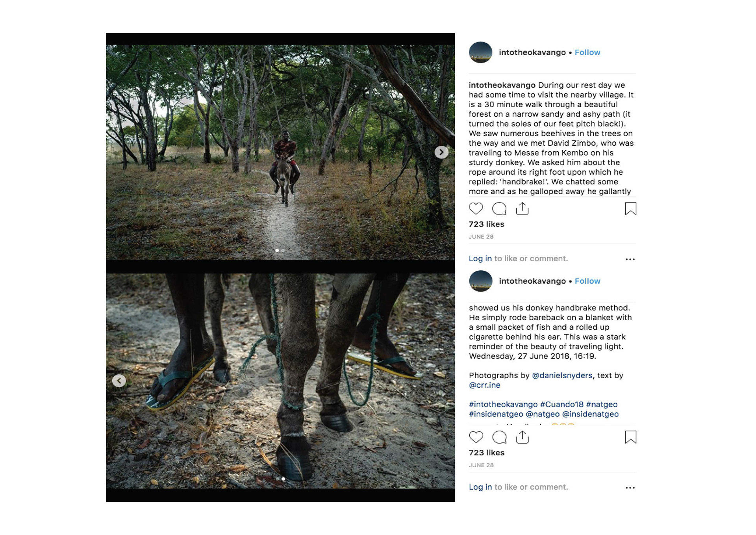The height and width of the screenshot is (535, 756).
Task: Open more options for the top post
Action: [630, 259]
